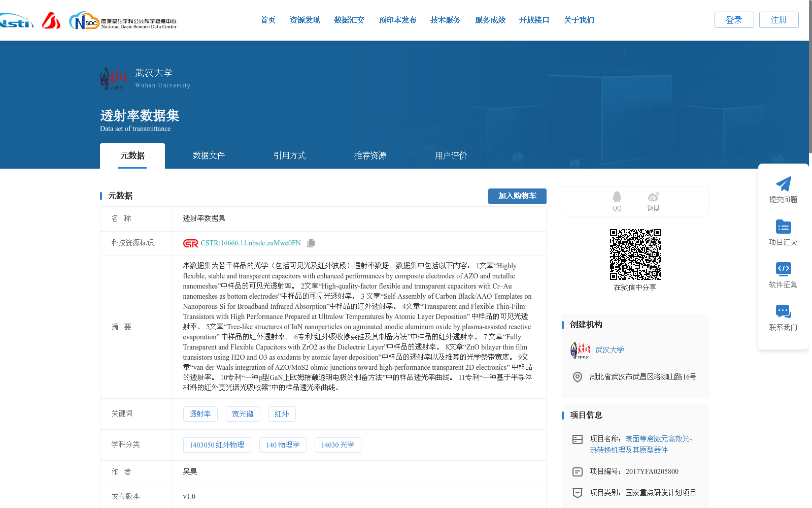Switch to the 推荐资源 tab

370,156
